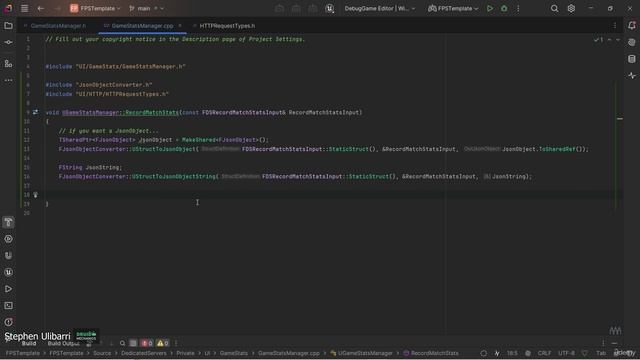Screen dimensions: 640x360
Task: Click Source breadcrumb
Action: point(102,353)
